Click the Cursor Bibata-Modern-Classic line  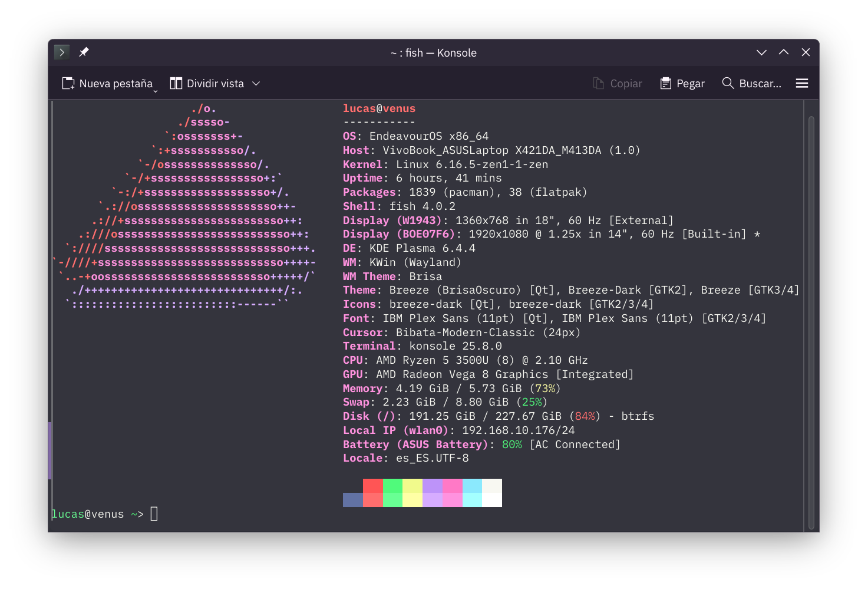462,333
